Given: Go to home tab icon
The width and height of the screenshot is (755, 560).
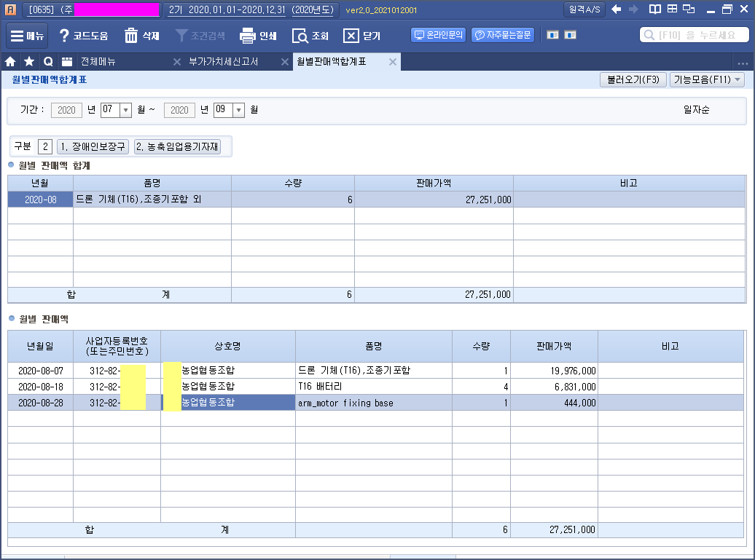Looking at the screenshot, I should [x=10, y=62].
